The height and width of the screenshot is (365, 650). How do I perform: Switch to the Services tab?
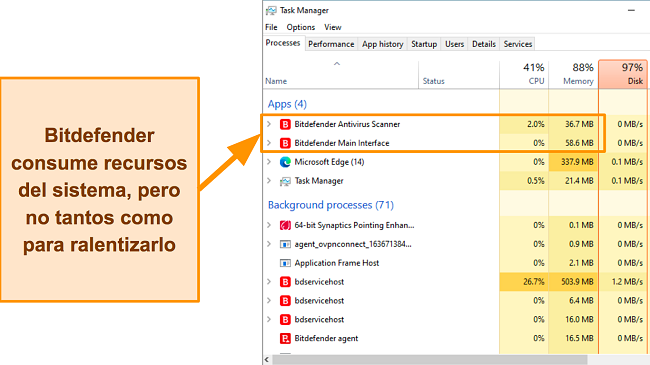point(518,44)
